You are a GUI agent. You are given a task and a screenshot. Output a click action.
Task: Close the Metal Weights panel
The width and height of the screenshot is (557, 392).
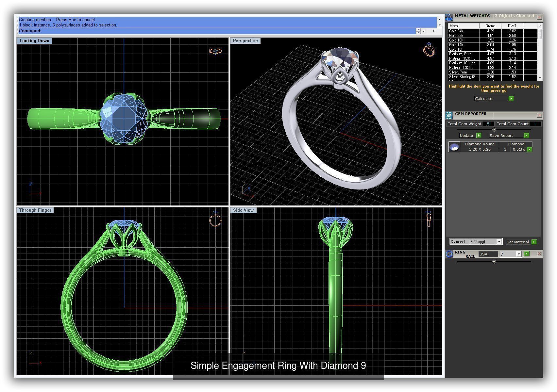(x=539, y=17)
